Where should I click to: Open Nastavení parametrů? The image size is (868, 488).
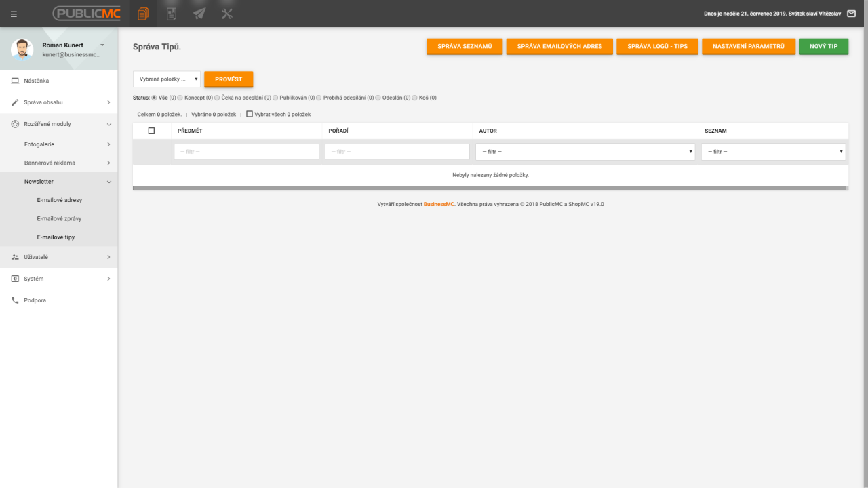[x=749, y=46]
